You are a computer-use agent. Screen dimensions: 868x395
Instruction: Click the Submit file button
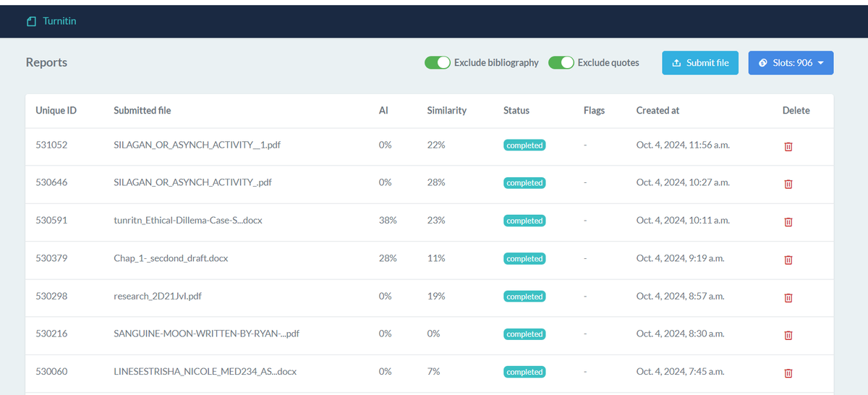700,63
